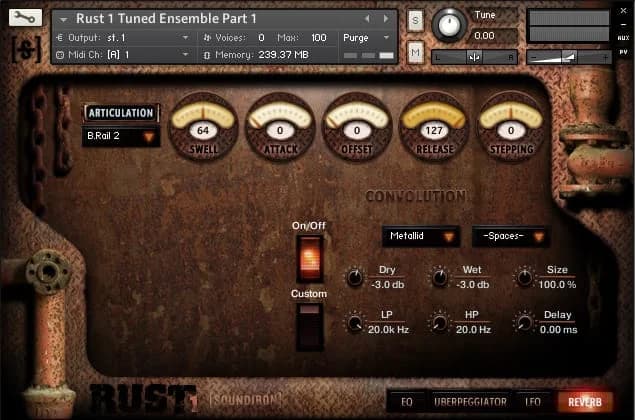Click the Articulation label button

click(121, 113)
